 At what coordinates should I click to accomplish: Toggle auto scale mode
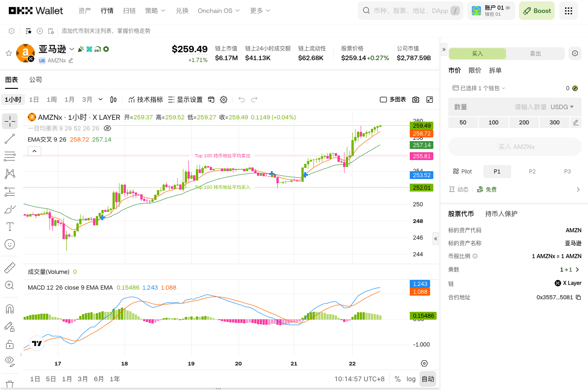pyautogui.click(x=428, y=379)
